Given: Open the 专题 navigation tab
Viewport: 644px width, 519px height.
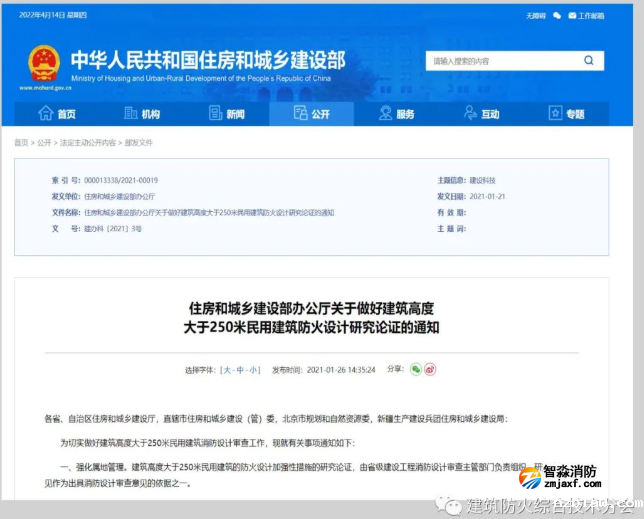Looking at the screenshot, I should click(566, 114).
